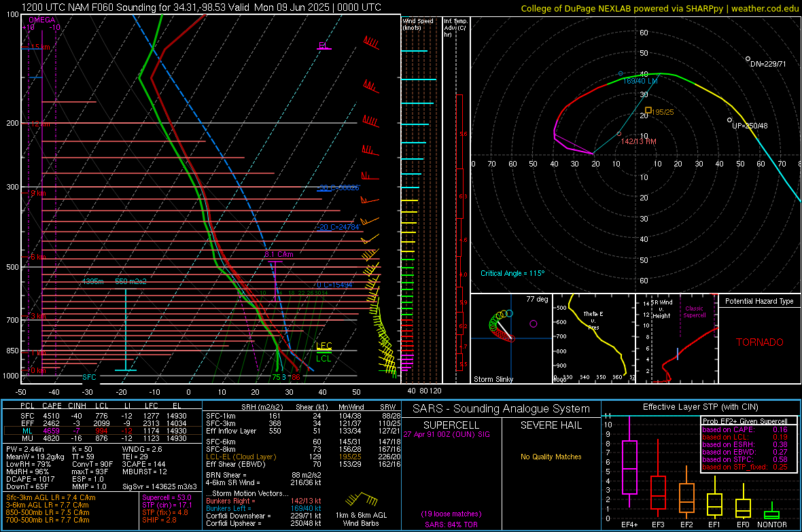Select the SFC parcel row
The height and width of the screenshot is (532, 802).
coord(103,416)
